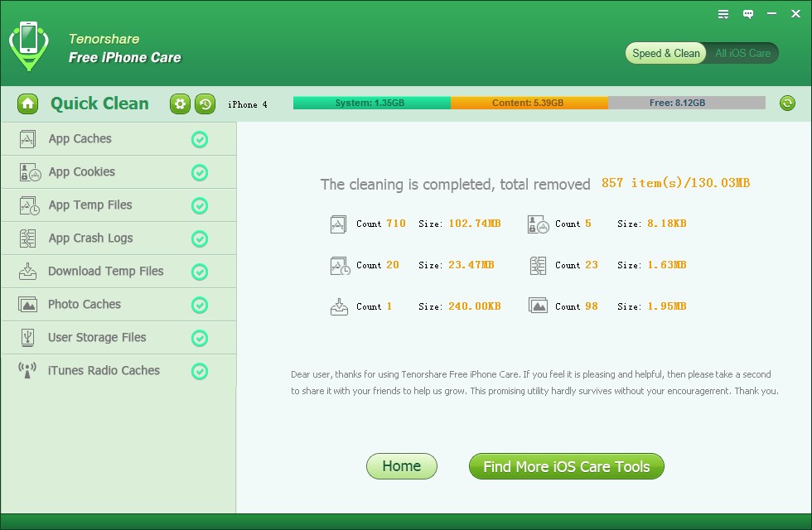This screenshot has height=530, width=812.
Task: Click the iTunes Radio Caches antenna icon
Action: click(28, 371)
